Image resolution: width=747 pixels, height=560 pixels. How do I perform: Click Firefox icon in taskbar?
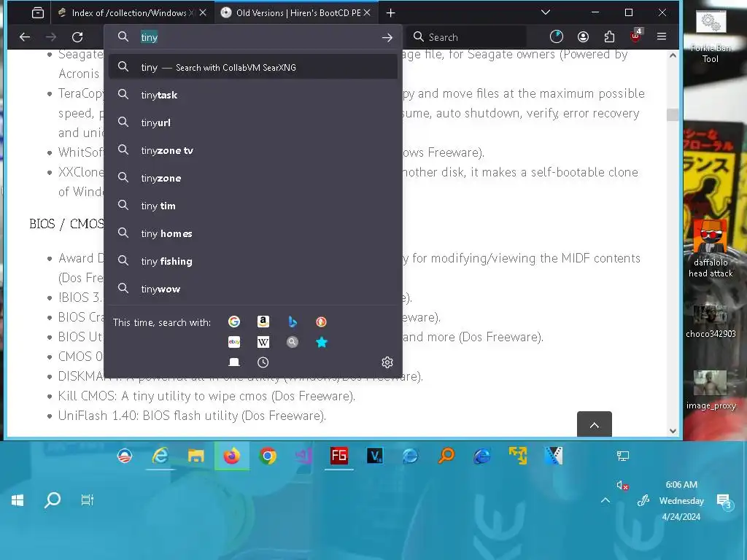tap(231, 456)
